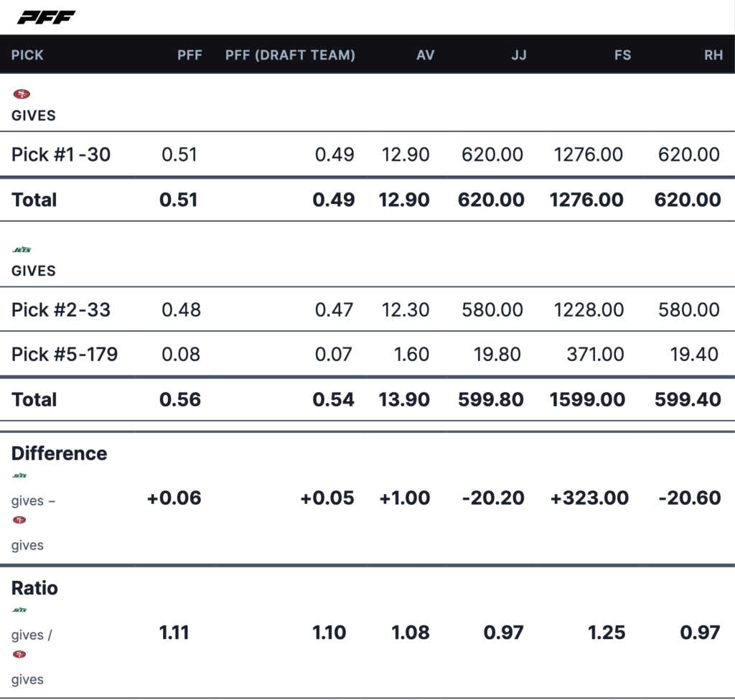Click the Jets logo under Ratio heading
The width and height of the screenshot is (735, 700).
20,610
